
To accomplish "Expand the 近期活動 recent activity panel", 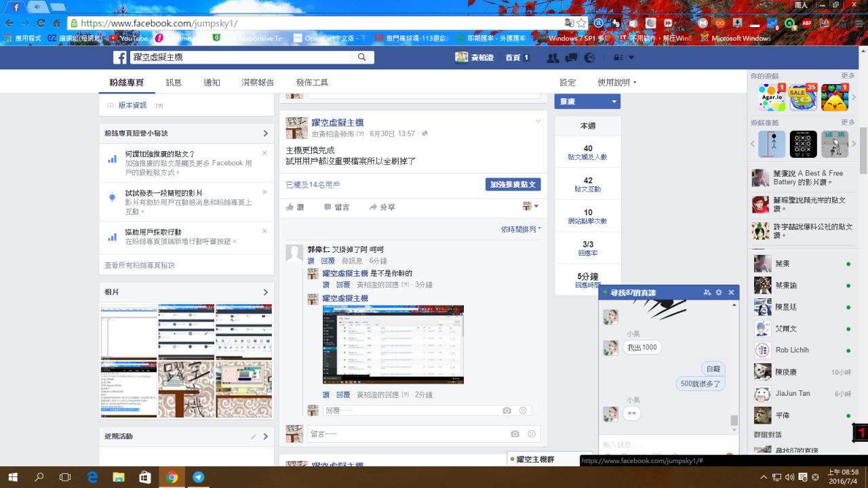I will click(265, 436).
